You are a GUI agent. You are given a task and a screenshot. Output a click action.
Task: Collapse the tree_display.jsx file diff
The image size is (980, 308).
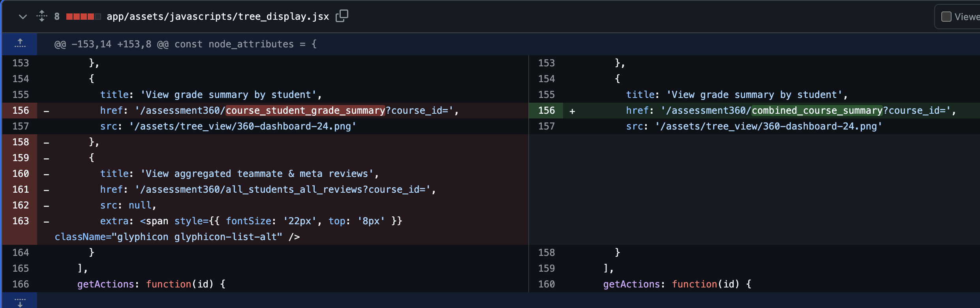click(x=23, y=17)
